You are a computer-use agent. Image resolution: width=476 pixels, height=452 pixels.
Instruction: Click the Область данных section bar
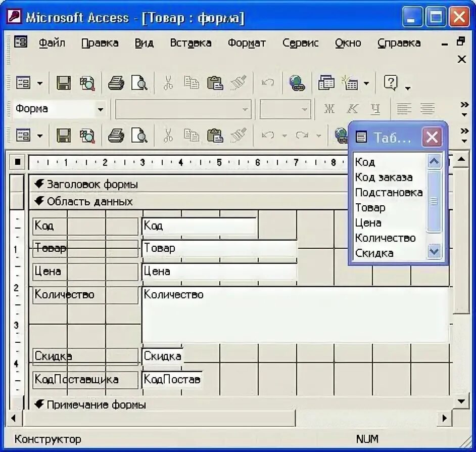188,201
